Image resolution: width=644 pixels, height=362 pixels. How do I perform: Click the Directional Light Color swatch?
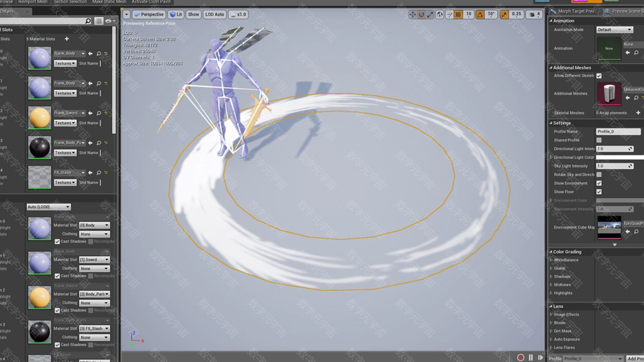(620, 157)
